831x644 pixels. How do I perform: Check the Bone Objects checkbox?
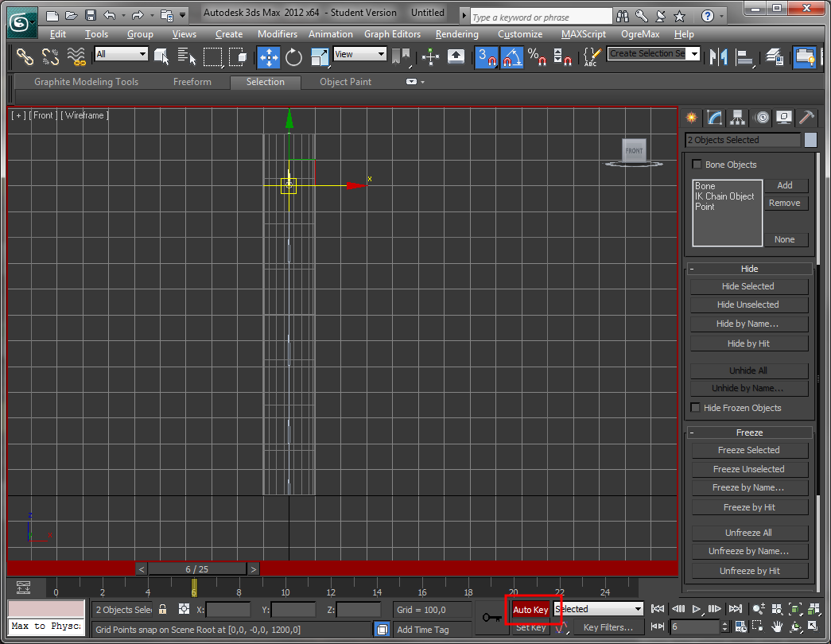point(697,164)
